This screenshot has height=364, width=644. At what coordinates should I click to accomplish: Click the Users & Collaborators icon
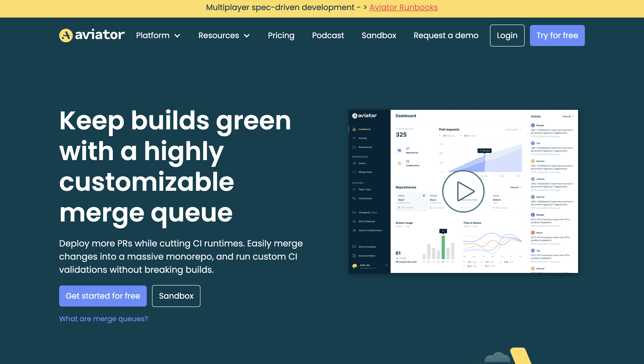(x=354, y=230)
